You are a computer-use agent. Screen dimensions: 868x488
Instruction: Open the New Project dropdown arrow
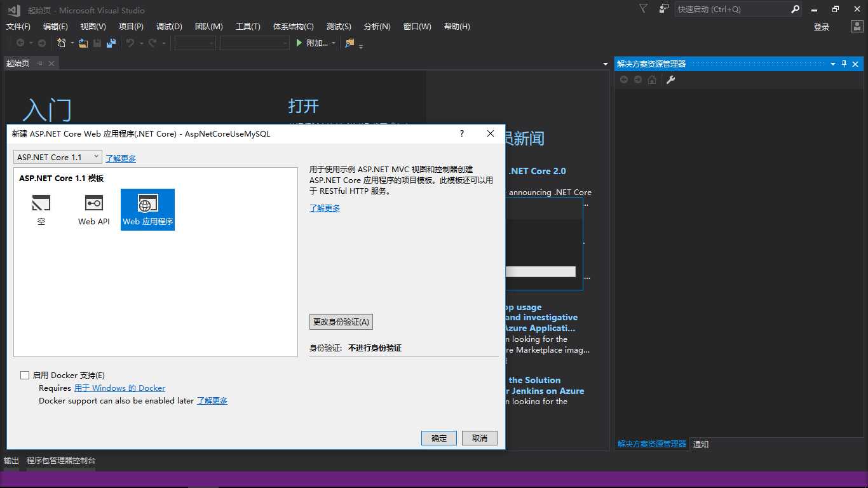click(x=72, y=43)
